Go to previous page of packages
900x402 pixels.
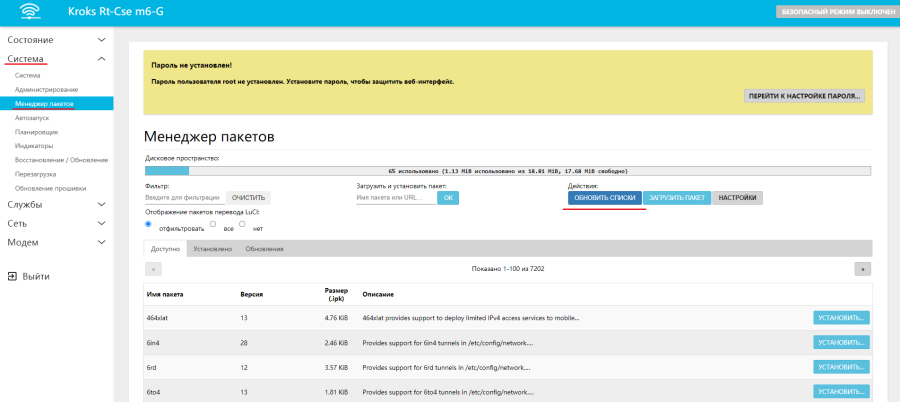153,269
